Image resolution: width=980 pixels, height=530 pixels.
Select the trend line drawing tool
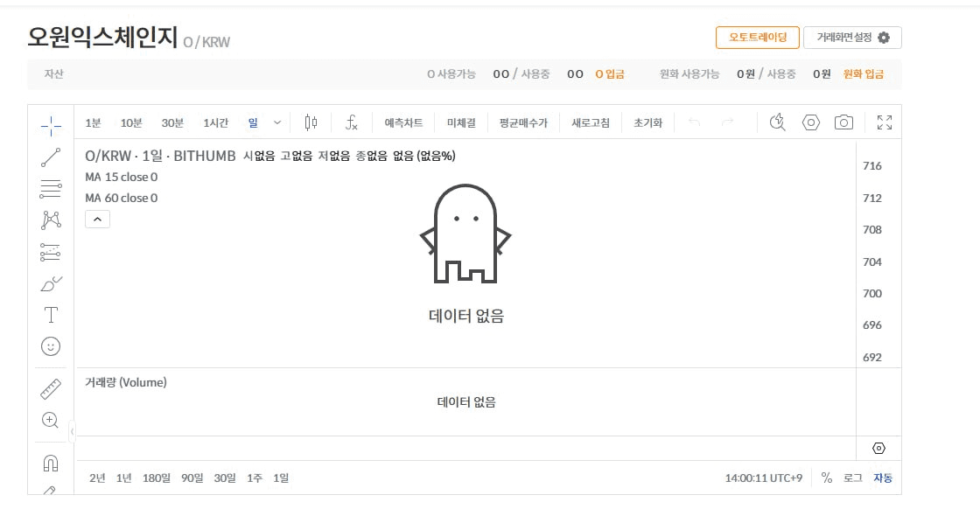point(51,157)
